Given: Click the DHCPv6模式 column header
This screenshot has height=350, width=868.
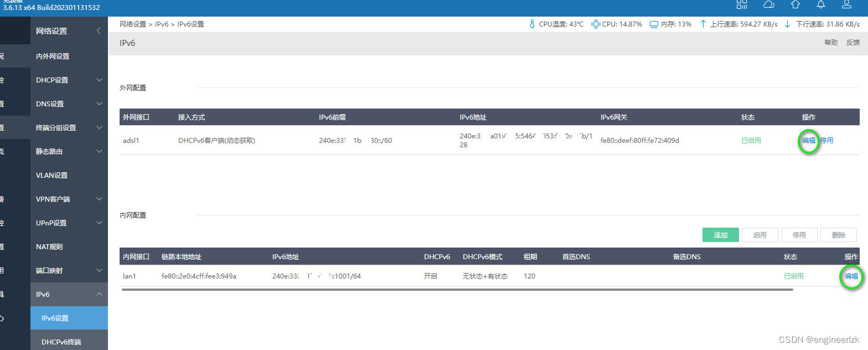Looking at the screenshot, I should tap(483, 257).
